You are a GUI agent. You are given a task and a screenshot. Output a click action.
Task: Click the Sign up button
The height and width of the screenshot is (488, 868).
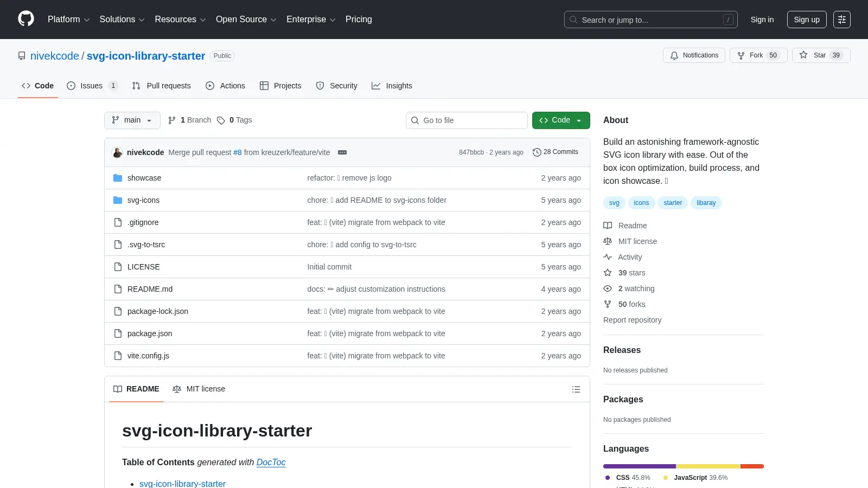pos(807,20)
